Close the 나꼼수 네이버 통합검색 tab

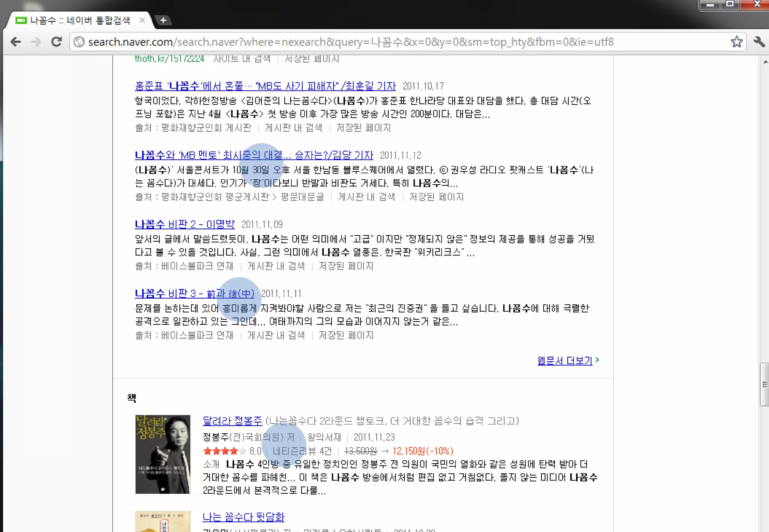[142, 20]
